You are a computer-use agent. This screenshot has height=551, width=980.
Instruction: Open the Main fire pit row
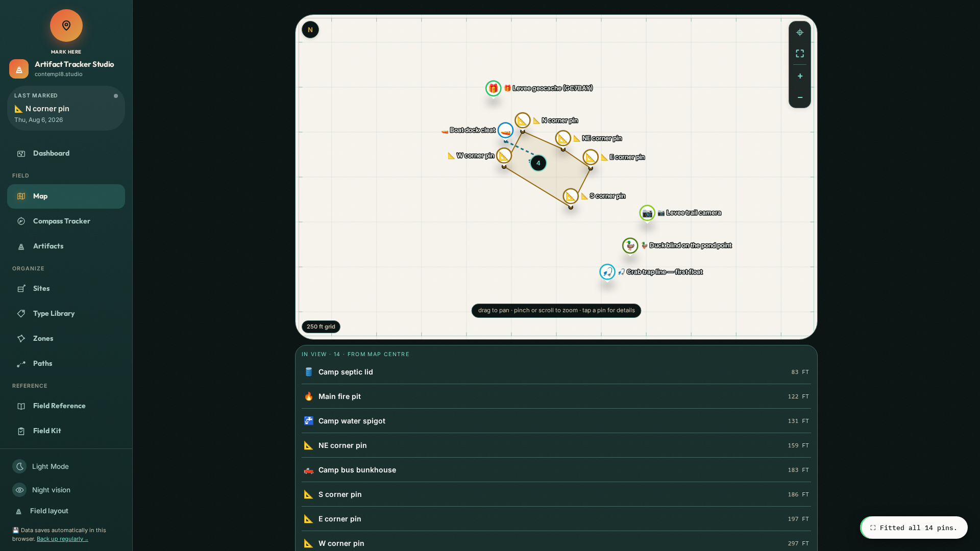(556, 396)
